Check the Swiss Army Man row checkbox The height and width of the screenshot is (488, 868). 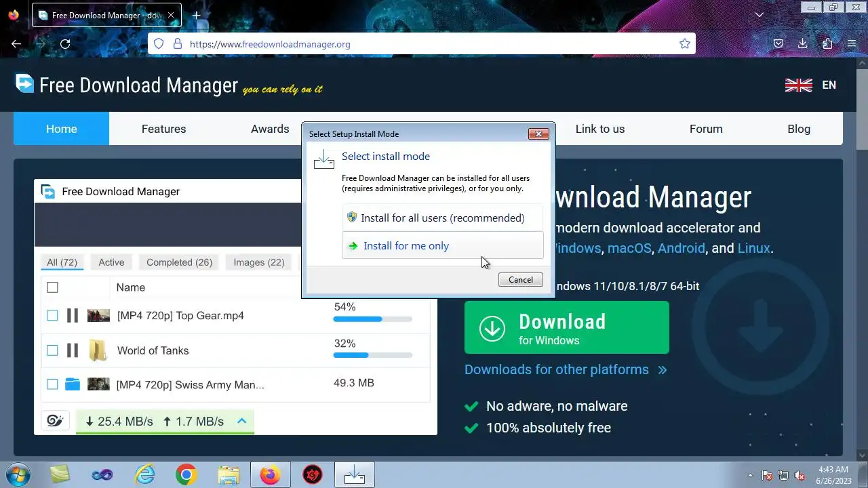coord(52,384)
